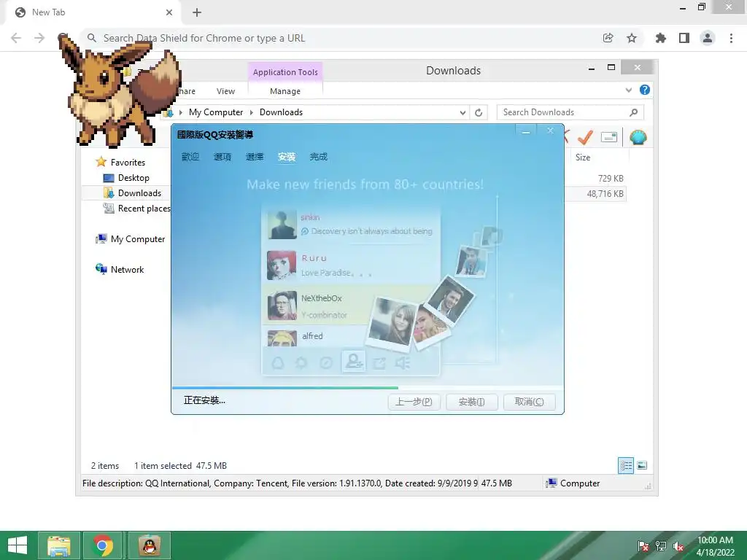Screen dimensions: 747x560
Task: Switch Downloads to large icons view layout
Action: (x=642, y=465)
